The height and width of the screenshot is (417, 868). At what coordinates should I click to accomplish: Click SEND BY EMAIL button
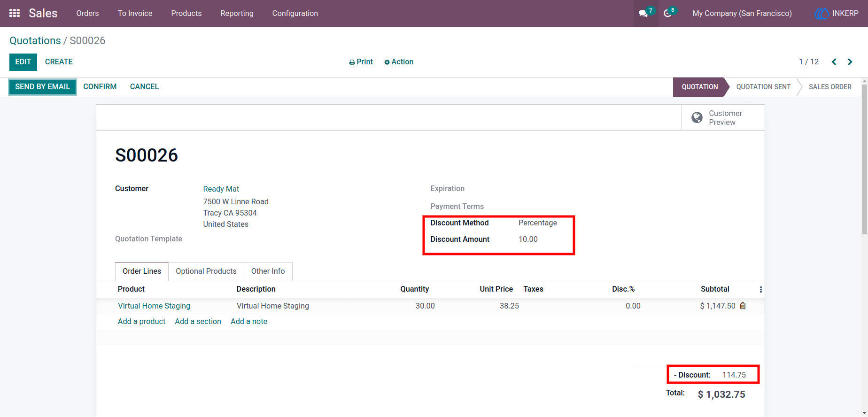(x=42, y=87)
